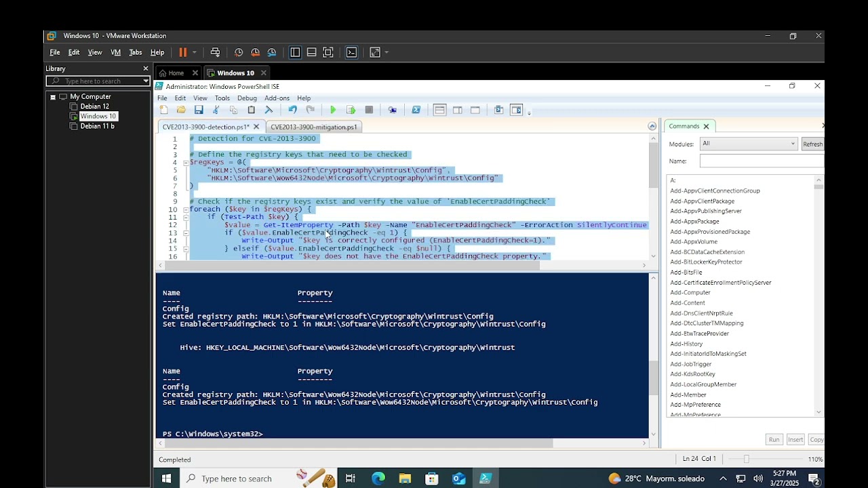Open the Library search dropdown arrow
Viewport: 868px width, 488px height.
(146, 81)
